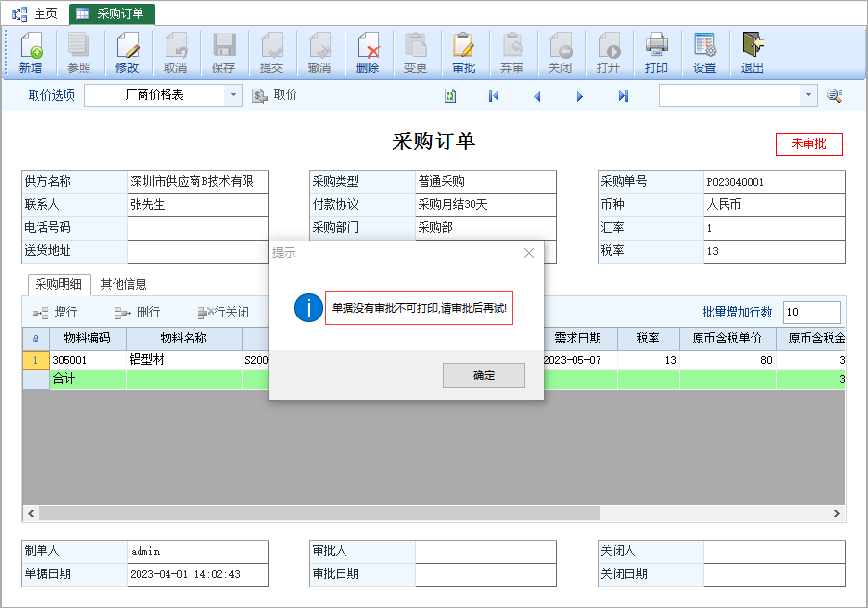The image size is (868, 608).
Task: Click the green refresh document icon
Action: [450, 95]
